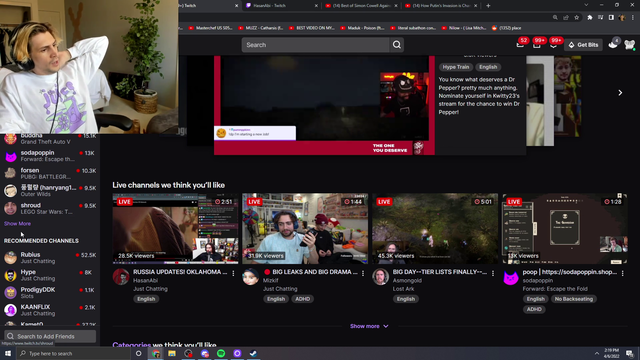Bookmark this page with the star icon

[x=577, y=18]
